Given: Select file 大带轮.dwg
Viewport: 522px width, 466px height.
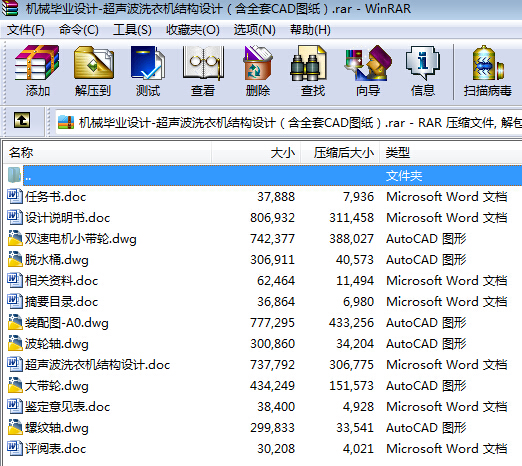Looking at the screenshot, I should tap(57, 386).
